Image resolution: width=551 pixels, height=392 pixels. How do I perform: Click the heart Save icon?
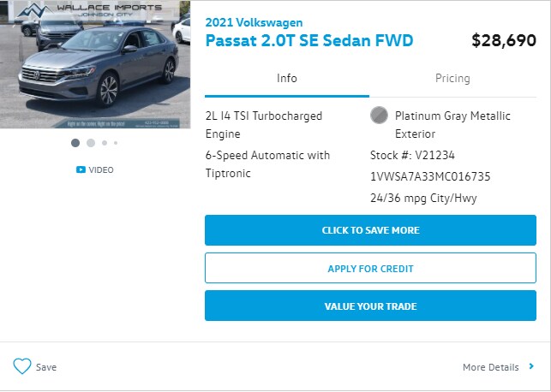point(22,366)
